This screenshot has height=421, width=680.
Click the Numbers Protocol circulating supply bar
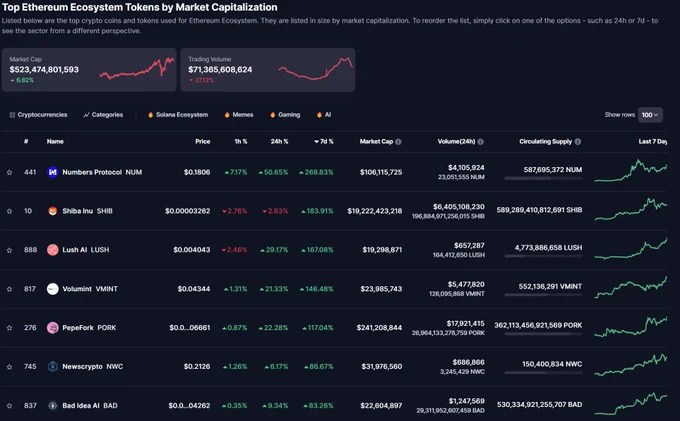coord(543,178)
